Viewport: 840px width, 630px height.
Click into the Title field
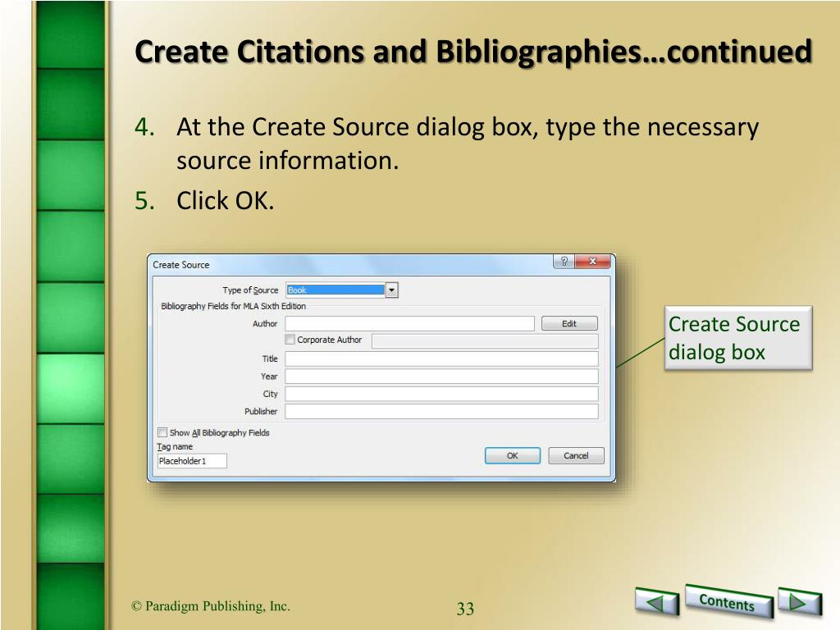point(441,358)
